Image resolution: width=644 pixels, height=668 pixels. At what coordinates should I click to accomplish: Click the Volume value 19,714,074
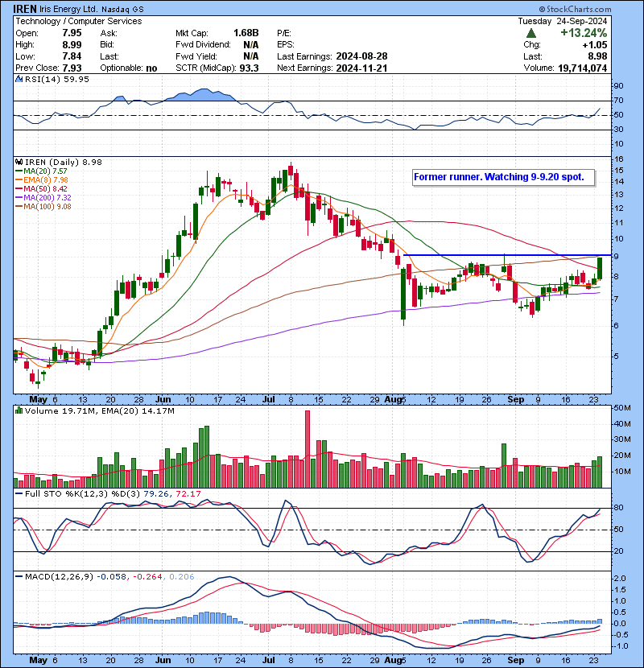coord(582,68)
